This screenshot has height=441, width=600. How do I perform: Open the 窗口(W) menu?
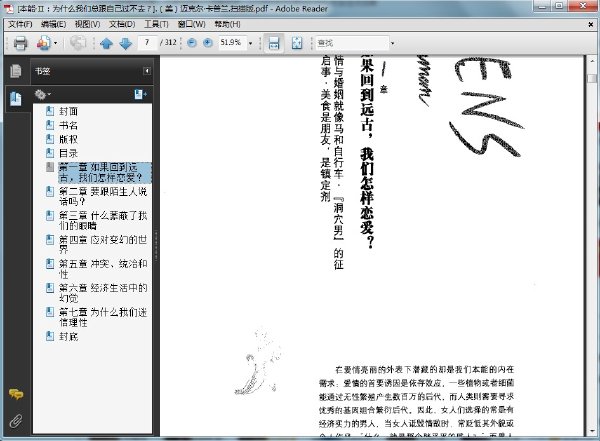coord(192,24)
